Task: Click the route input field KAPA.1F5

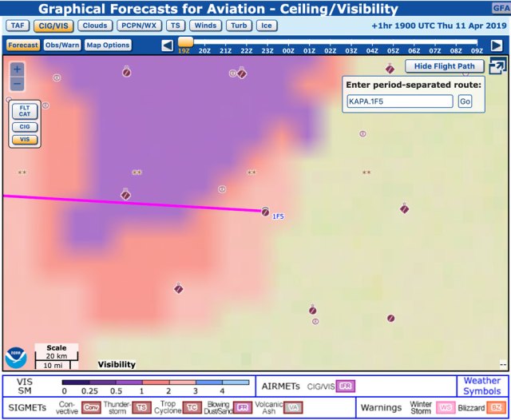Action: (x=400, y=101)
